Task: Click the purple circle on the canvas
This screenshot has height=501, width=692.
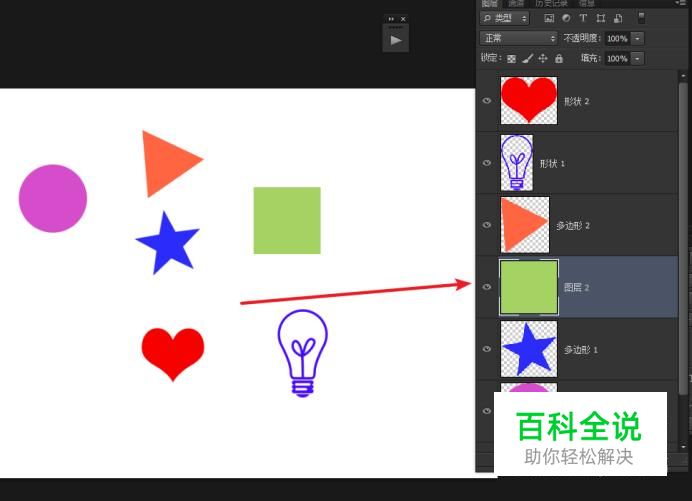Action: 53,198
